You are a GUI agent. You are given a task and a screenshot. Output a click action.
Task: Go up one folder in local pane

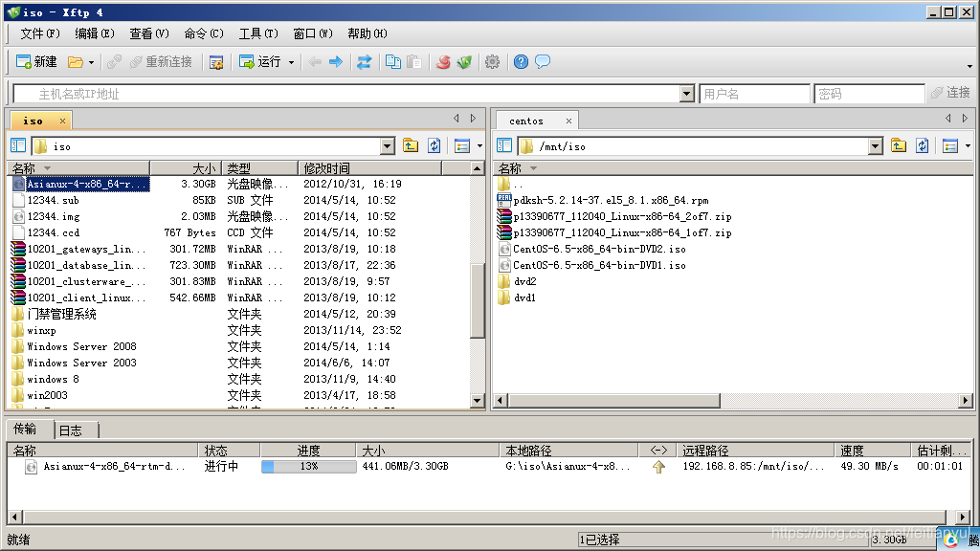411,146
